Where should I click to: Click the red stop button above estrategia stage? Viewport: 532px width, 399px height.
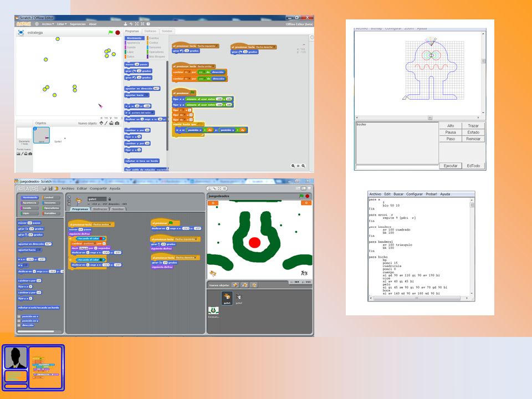coord(117,33)
